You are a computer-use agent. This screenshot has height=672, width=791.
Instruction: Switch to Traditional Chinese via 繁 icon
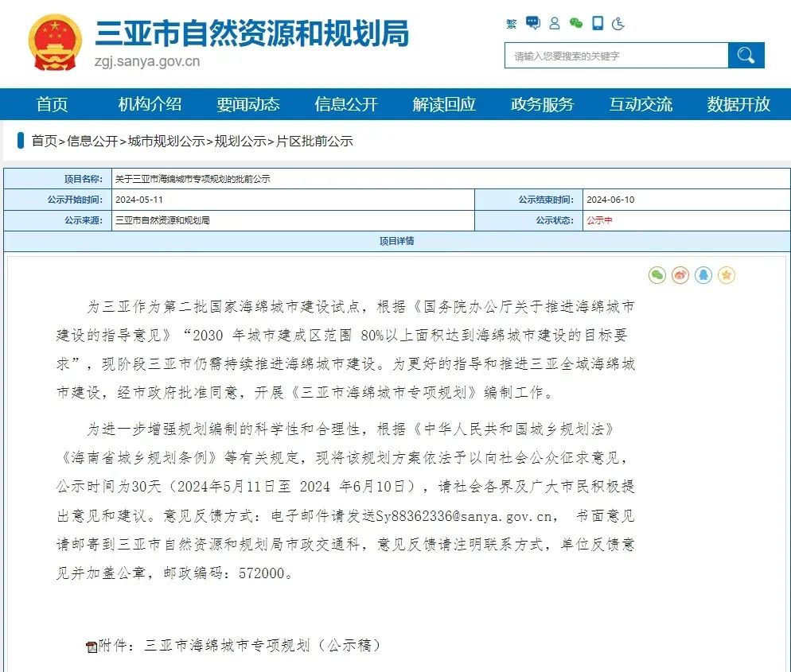pyautogui.click(x=512, y=24)
